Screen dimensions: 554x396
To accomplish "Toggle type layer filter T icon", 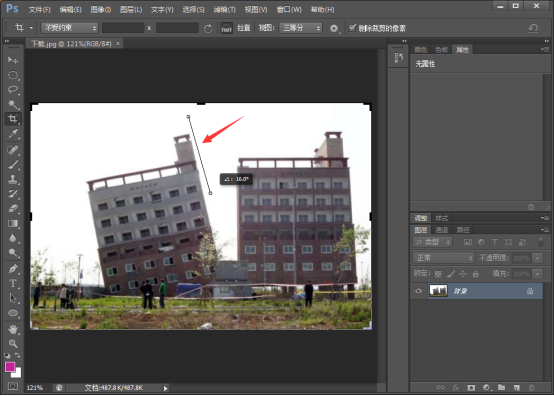I will (495, 242).
